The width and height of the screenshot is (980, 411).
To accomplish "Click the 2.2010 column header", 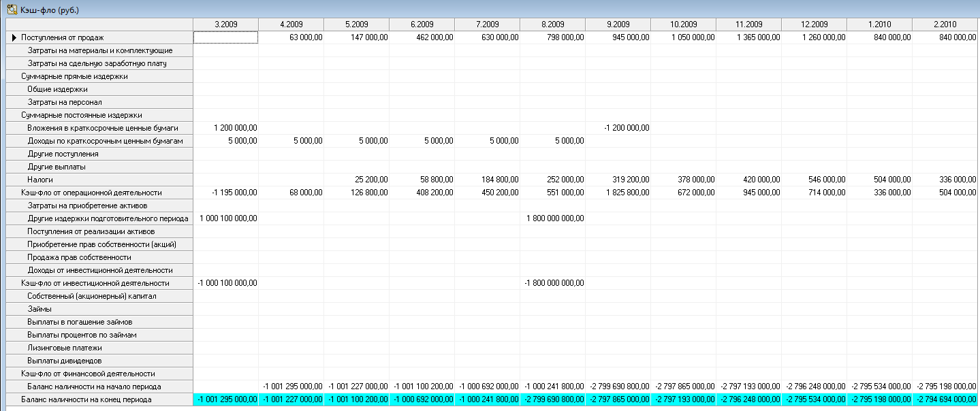I will [x=945, y=24].
